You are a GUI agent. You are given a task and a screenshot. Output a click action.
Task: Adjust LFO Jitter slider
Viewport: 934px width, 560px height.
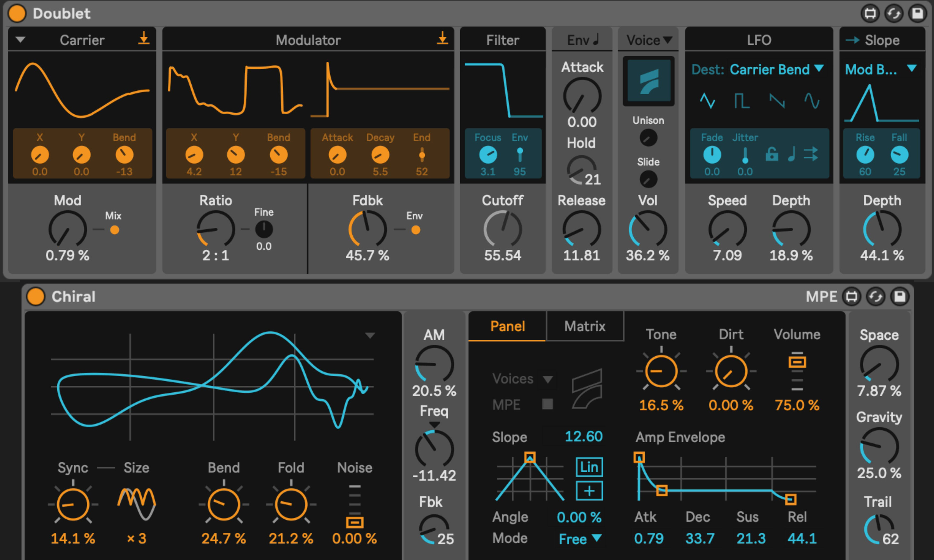[745, 155]
